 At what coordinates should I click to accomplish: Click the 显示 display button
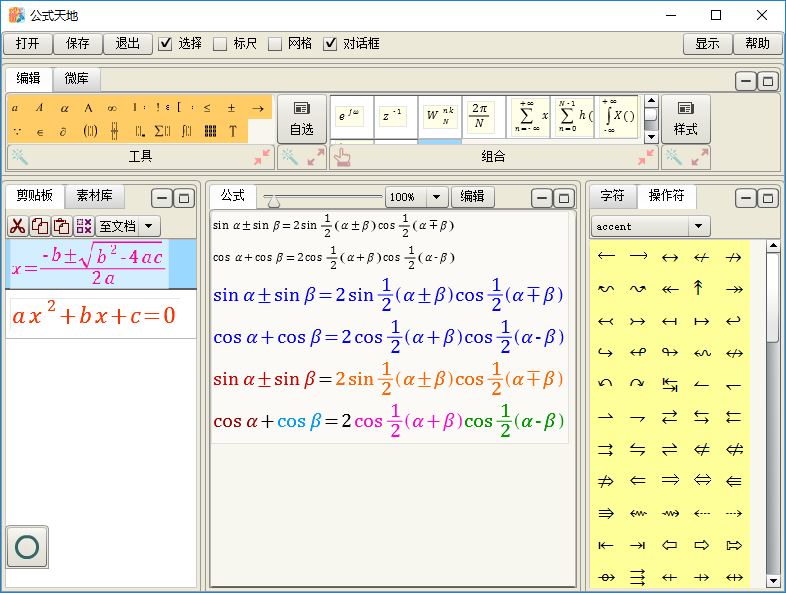click(707, 44)
